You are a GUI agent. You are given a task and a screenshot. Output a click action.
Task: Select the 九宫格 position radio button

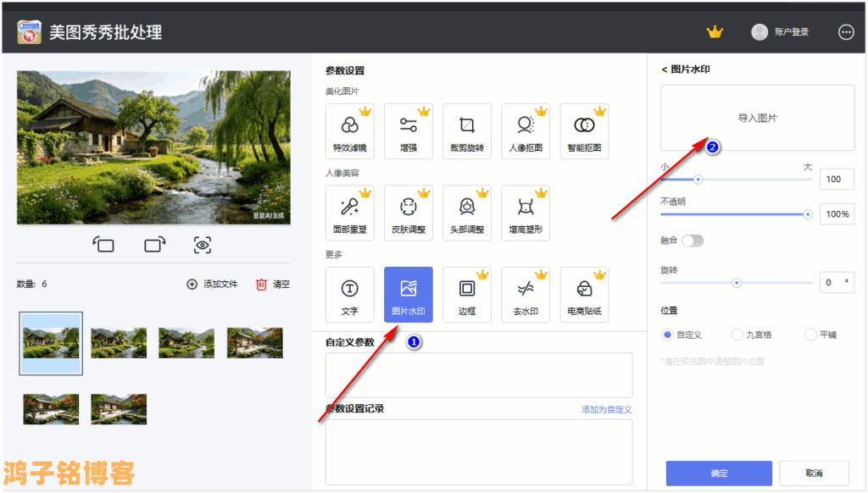pyautogui.click(x=737, y=335)
